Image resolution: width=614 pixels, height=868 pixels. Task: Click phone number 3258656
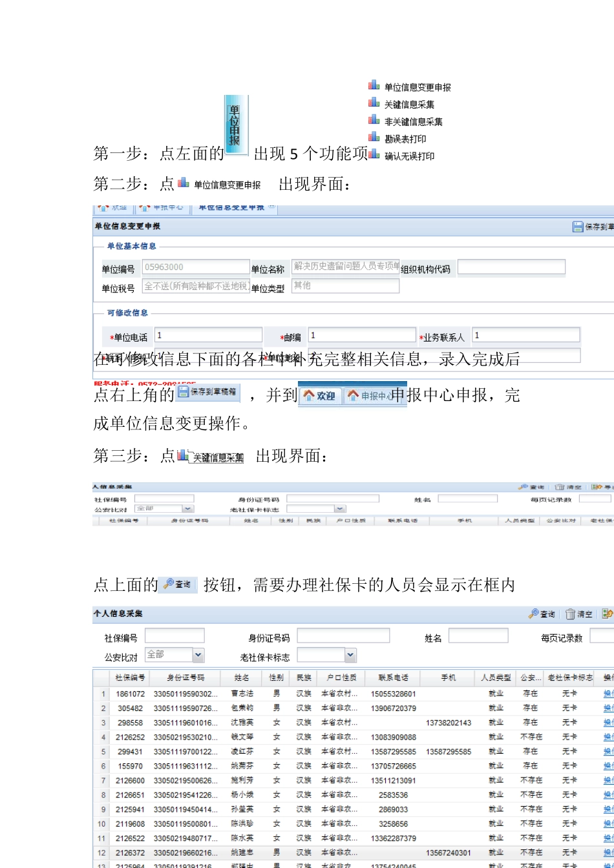tap(393, 823)
